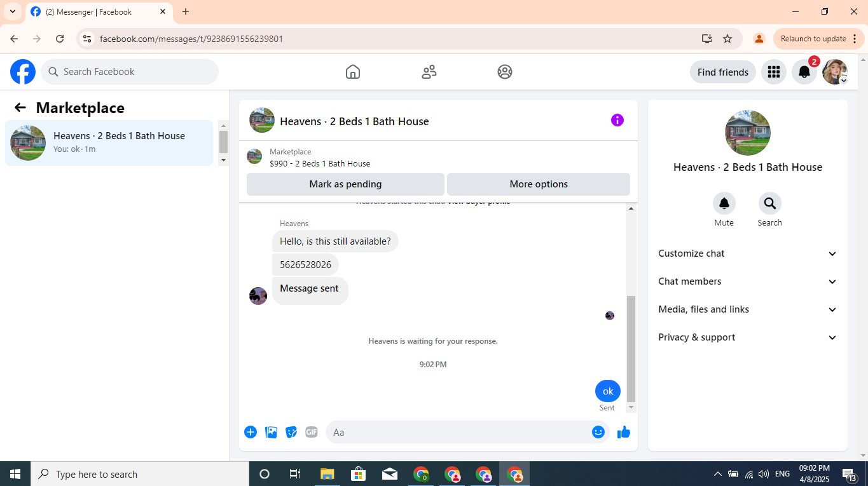Click the Windows taskbar search box
Screen dimensions: 868x486
[140, 474]
